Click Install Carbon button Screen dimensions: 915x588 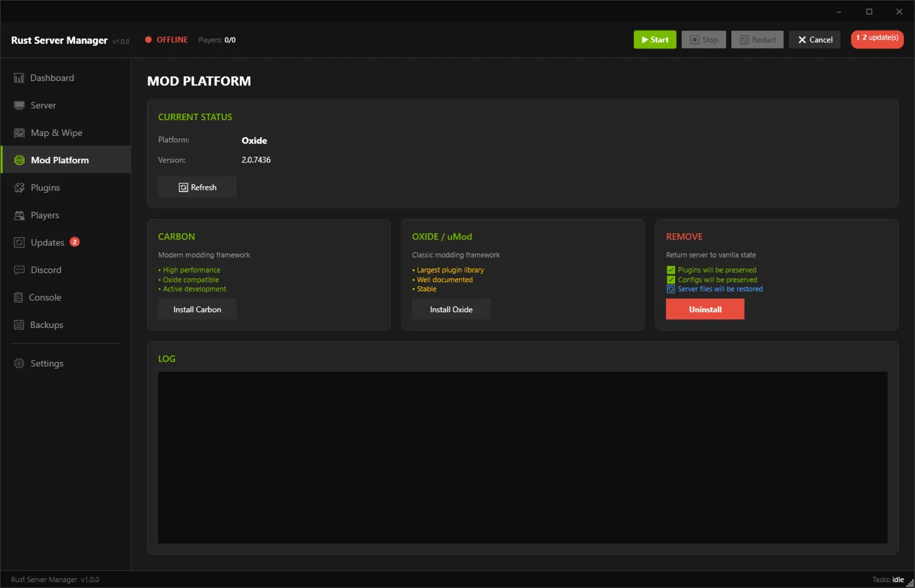(197, 310)
